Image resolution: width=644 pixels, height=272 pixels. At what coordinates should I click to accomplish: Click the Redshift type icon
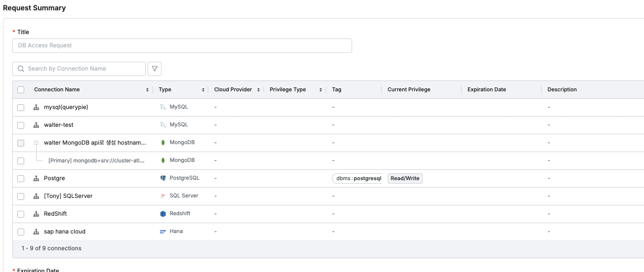pyautogui.click(x=163, y=214)
